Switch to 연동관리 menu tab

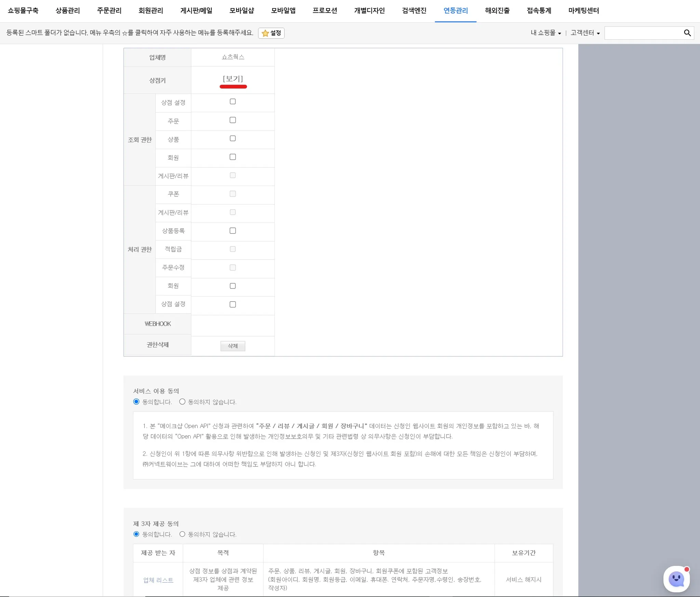tap(455, 11)
